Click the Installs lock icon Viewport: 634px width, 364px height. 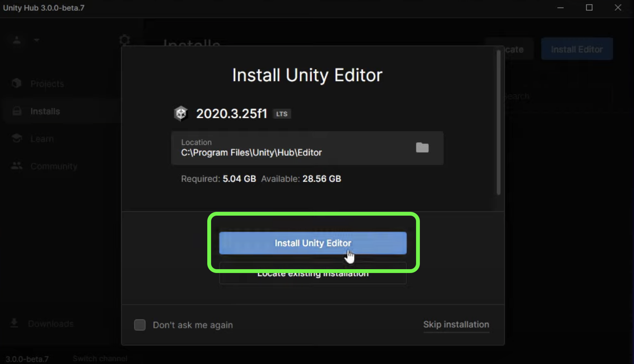[x=16, y=111]
